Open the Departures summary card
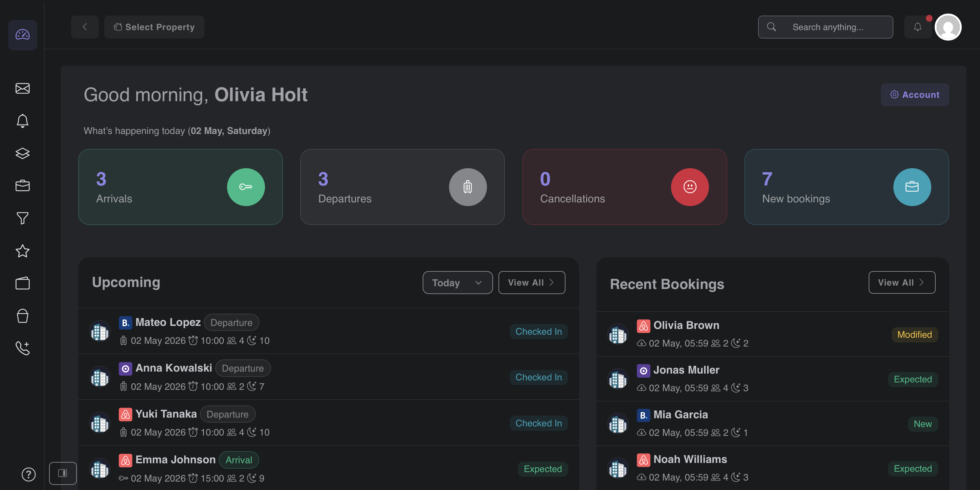This screenshot has height=490, width=980. 402,187
